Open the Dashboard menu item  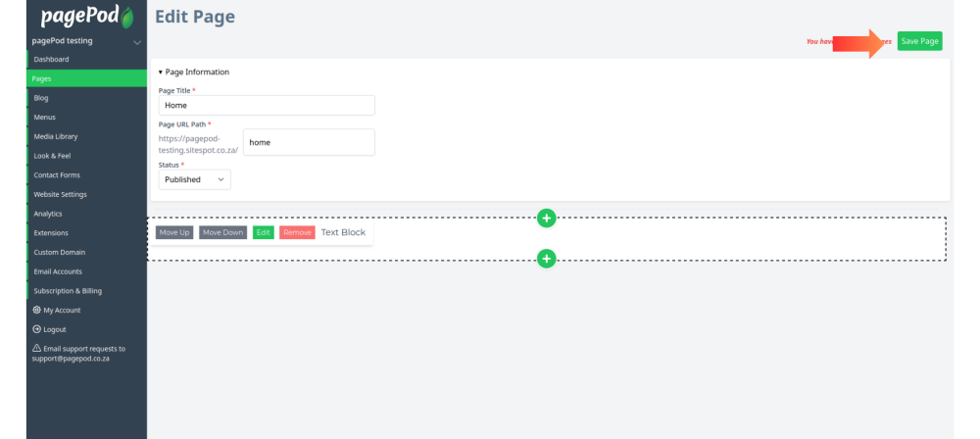pos(87,60)
